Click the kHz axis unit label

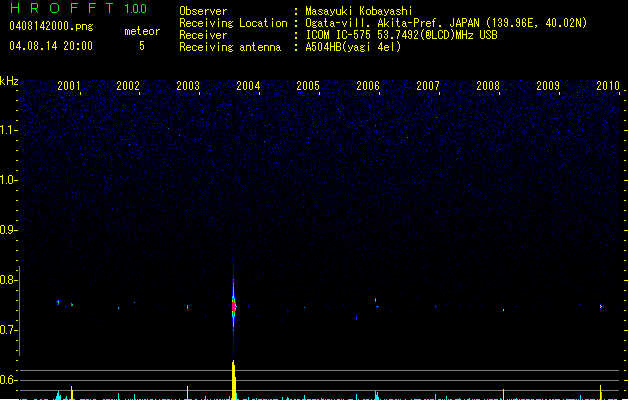pos(9,81)
